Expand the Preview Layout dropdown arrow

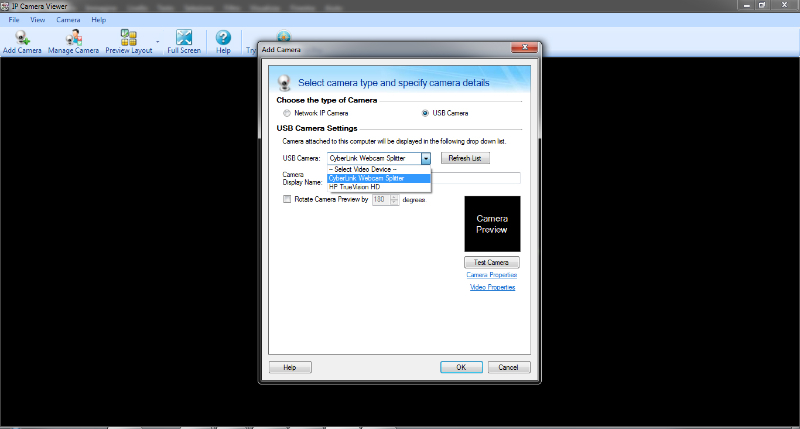tap(158, 42)
